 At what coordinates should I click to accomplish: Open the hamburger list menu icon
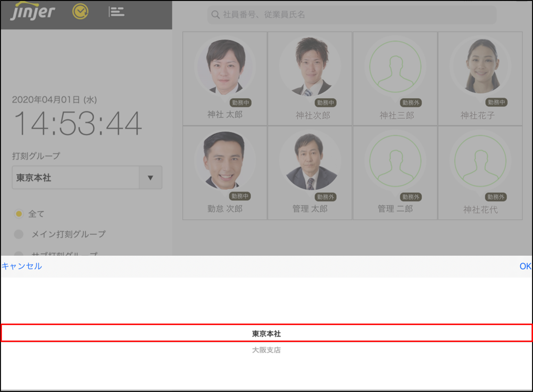coord(116,12)
